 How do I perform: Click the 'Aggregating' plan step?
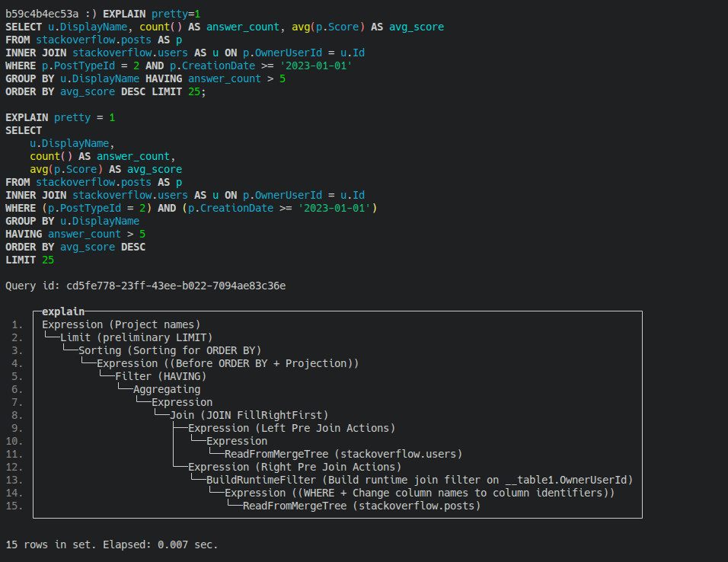[x=167, y=389]
